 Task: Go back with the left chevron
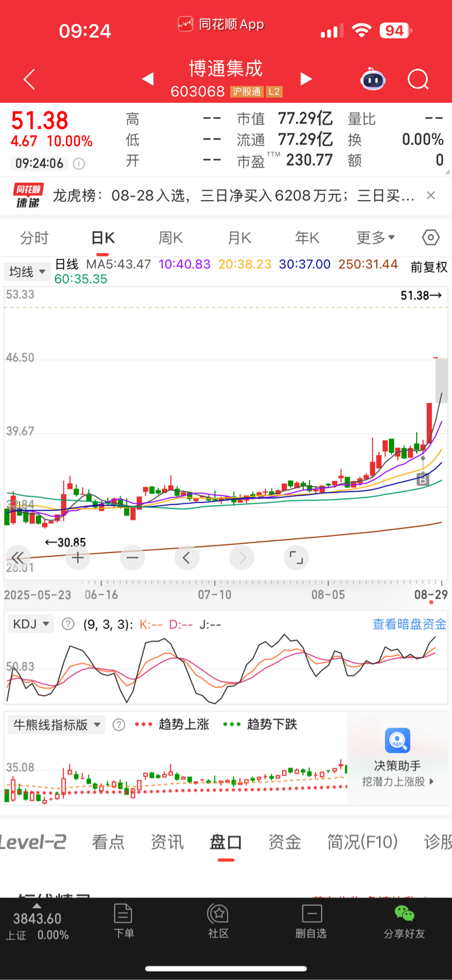click(x=29, y=79)
